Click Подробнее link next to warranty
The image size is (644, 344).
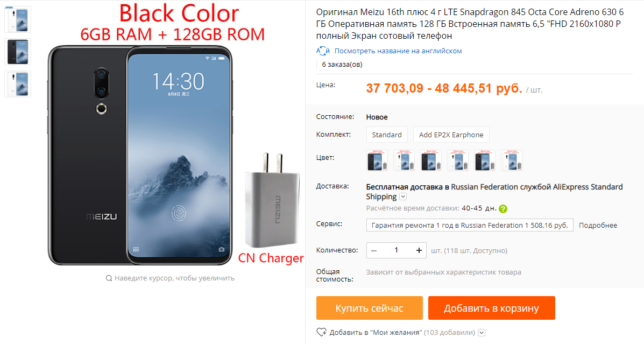point(598,225)
